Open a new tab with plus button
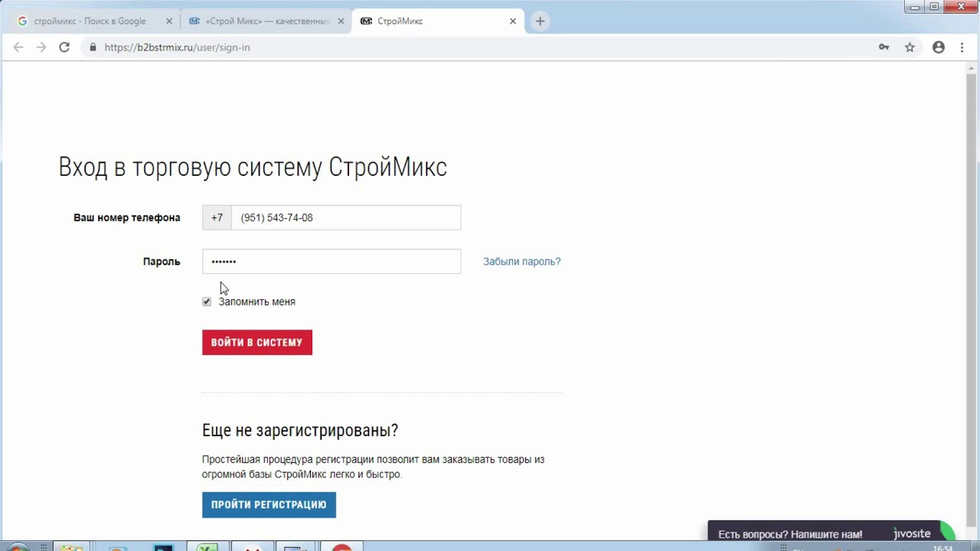Screen dimensions: 980x551 540,21
